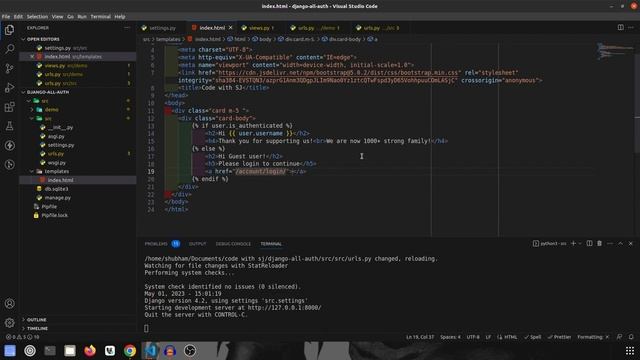This screenshot has height=360, width=640.
Task: Open notifications bell in the status bar
Action: point(631,337)
